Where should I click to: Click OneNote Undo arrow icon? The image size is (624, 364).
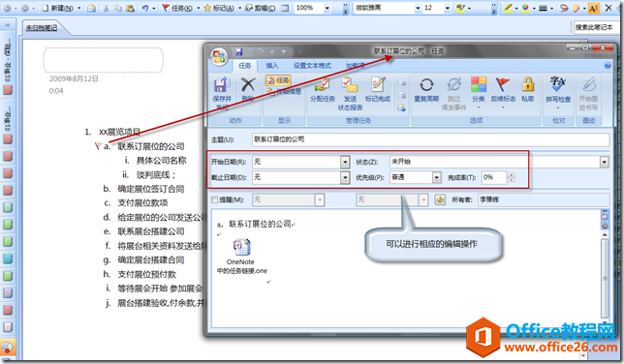[145, 8]
